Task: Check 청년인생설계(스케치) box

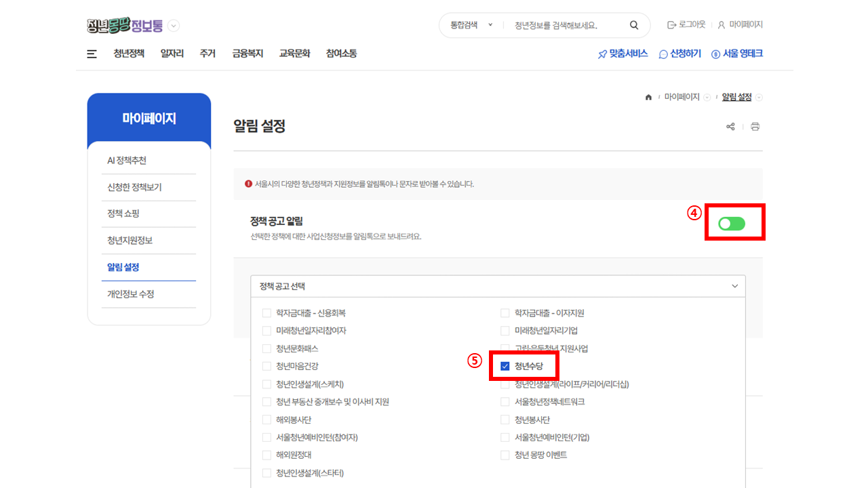Action: 267,384
